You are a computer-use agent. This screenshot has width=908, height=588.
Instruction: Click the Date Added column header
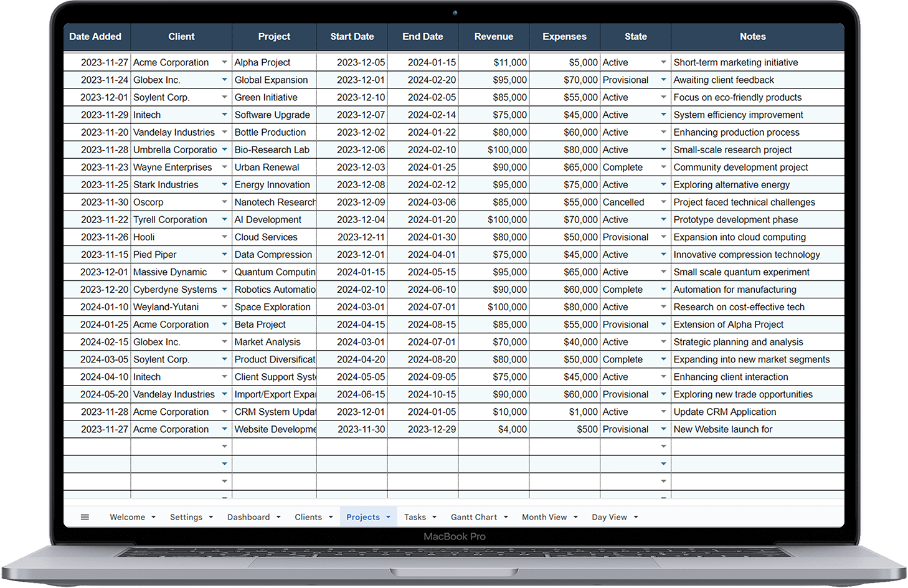pyautogui.click(x=95, y=37)
